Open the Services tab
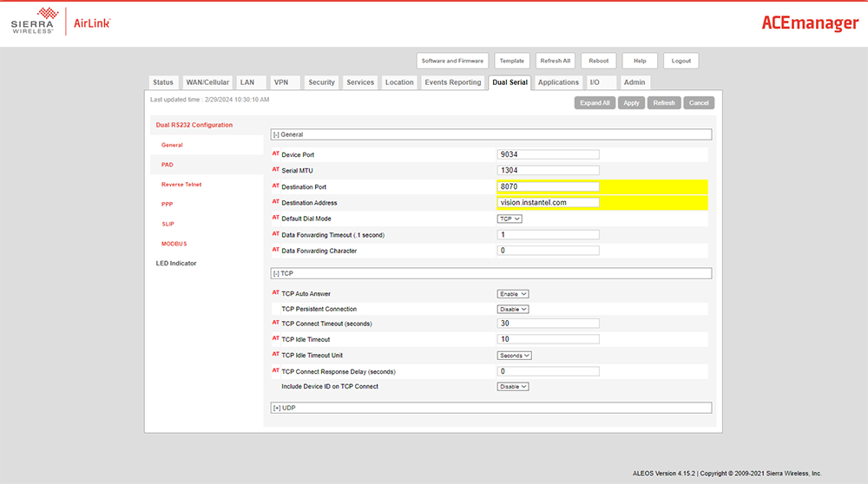Screen dimensions: 868x484 point(360,82)
